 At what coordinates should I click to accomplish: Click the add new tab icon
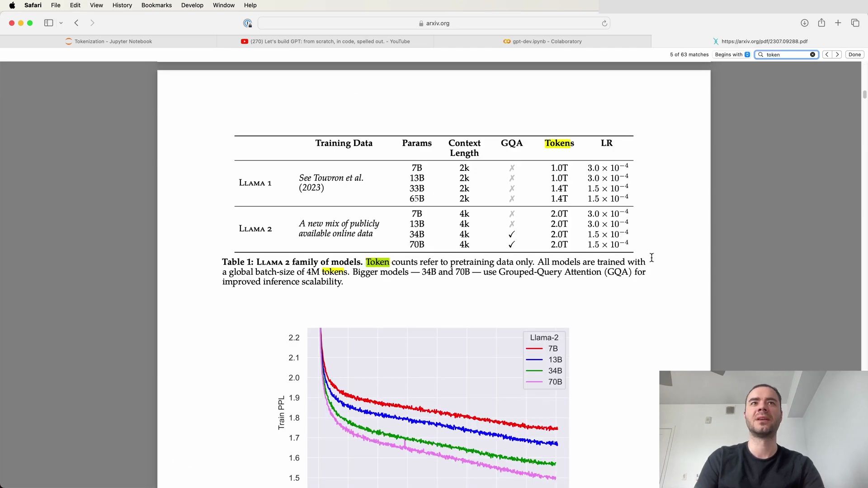(839, 23)
